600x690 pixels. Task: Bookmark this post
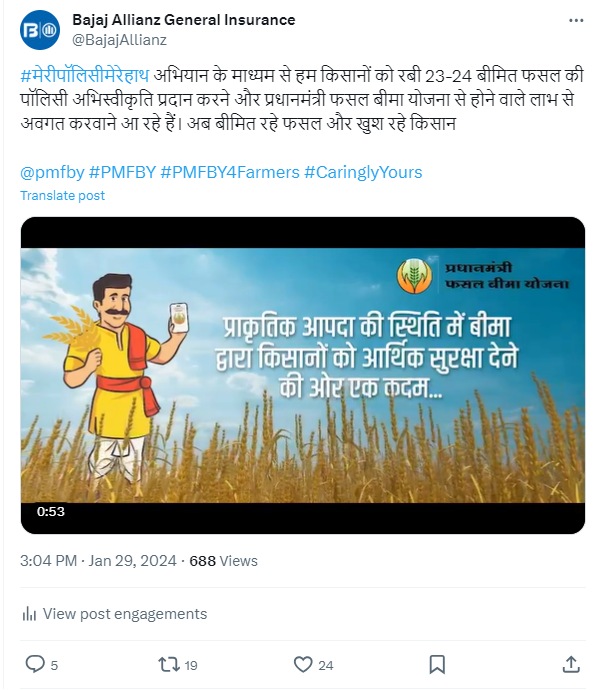coord(437,664)
